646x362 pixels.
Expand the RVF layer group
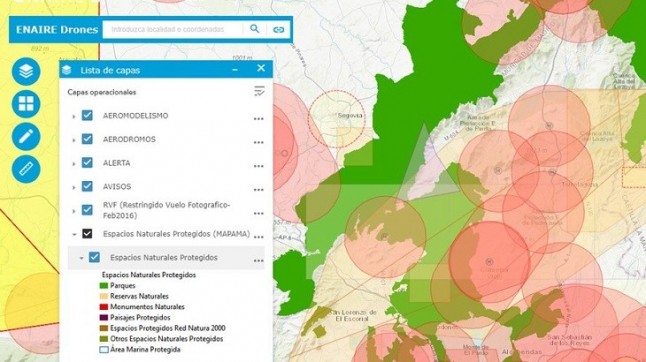(x=74, y=211)
